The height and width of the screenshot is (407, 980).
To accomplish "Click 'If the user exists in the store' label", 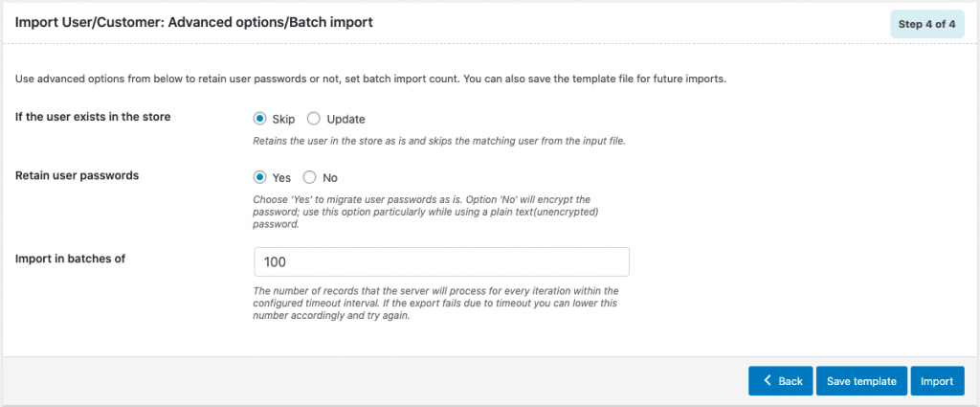I will tap(93, 116).
